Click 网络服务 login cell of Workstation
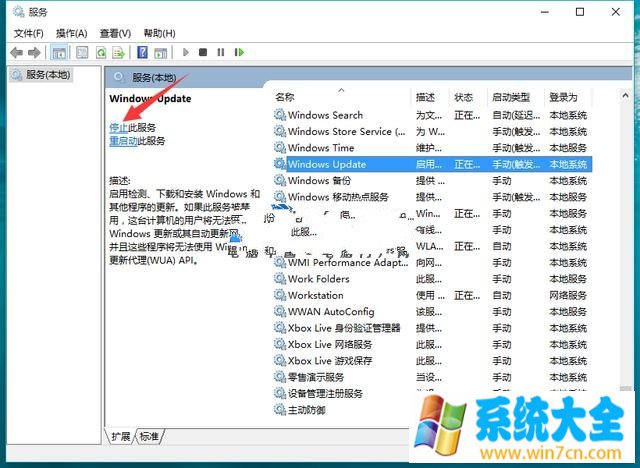Viewport: 640px width, 468px height. coord(568,295)
